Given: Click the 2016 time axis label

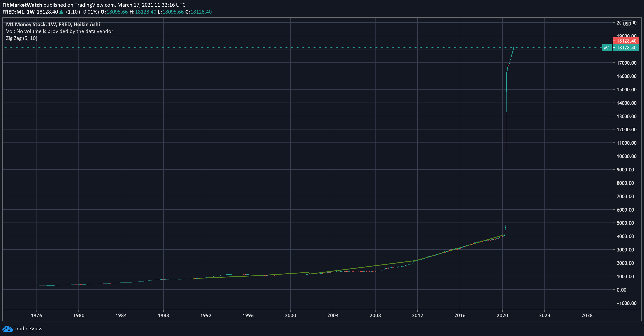Looking at the screenshot, I should pos(460,315).
